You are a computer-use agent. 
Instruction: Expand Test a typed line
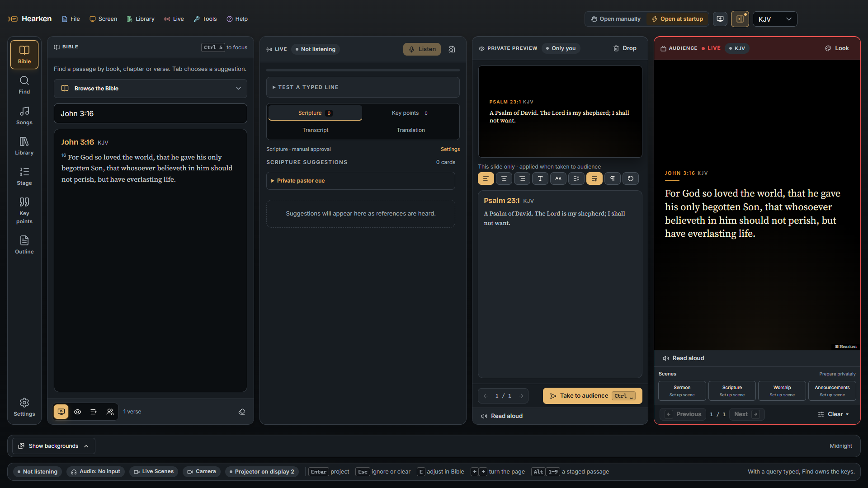click(363, 87)
